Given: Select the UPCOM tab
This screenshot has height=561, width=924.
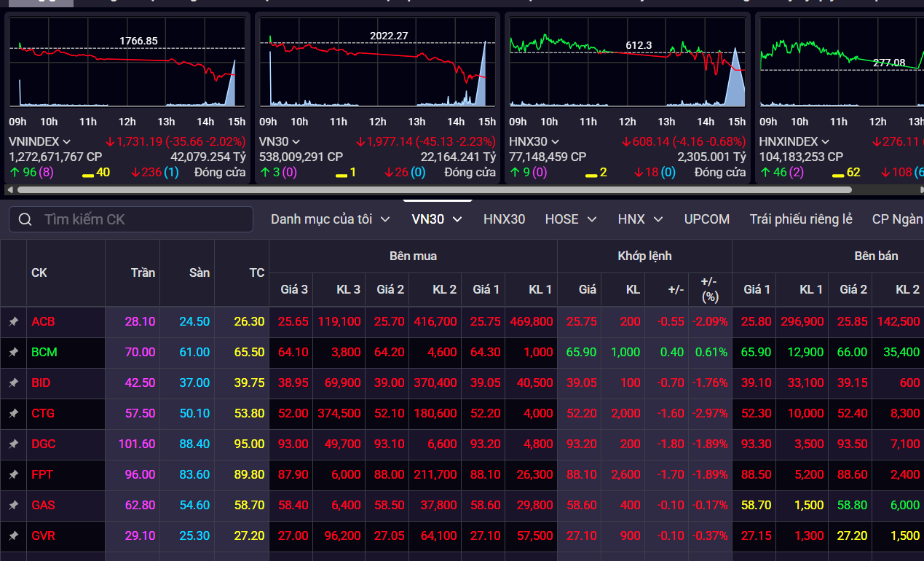Looking at the screenshot, I should pos(706,219).
